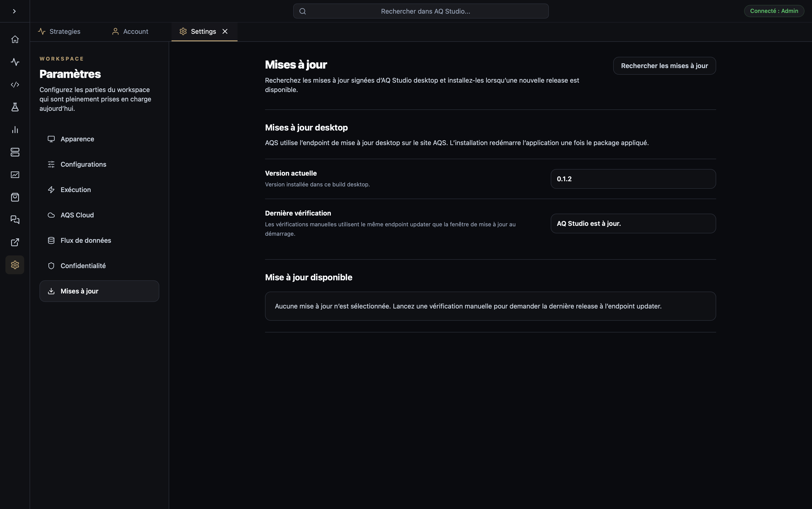
Task: Open the shopping bag marketplace icon
Action: [x=15, y=197]
